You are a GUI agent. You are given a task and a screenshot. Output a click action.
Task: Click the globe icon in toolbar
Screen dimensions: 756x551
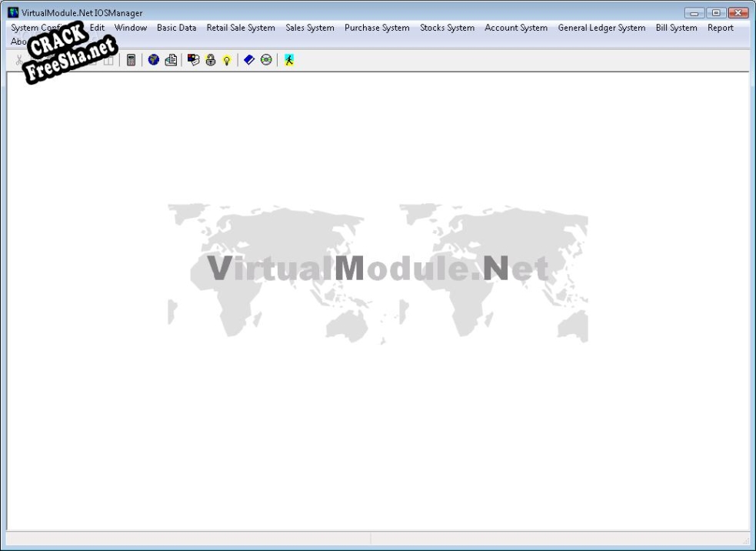pos(154,60)
